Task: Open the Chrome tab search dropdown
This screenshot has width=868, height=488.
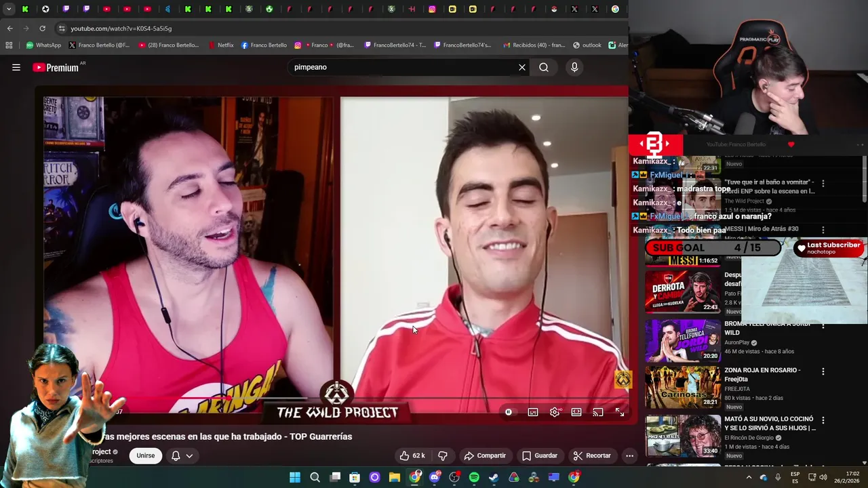Action: 9,9
